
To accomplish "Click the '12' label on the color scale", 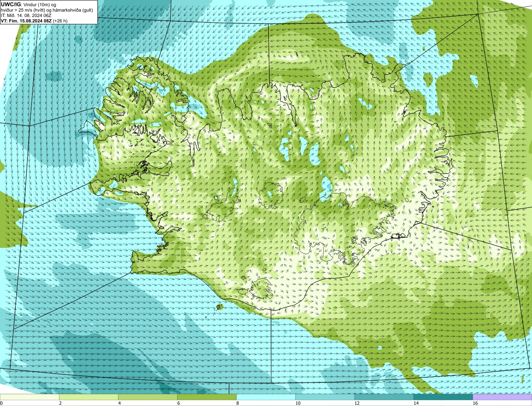I will 357,403.
